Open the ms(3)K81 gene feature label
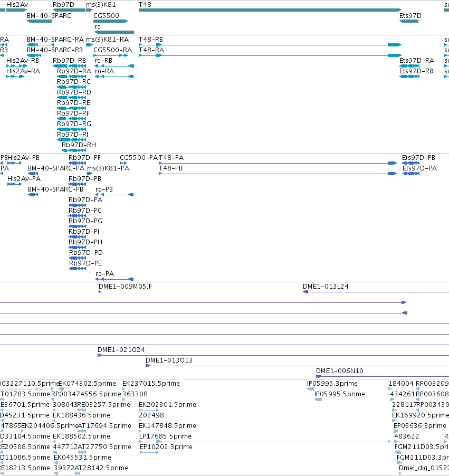This screenshot has height=476, width=449. [101, 5]
